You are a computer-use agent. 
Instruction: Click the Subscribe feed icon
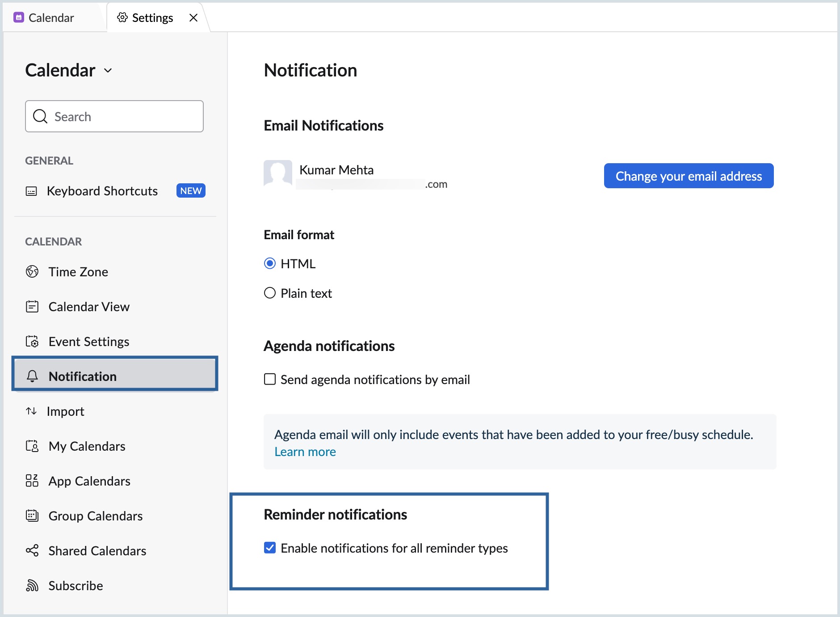click(32, 585)
